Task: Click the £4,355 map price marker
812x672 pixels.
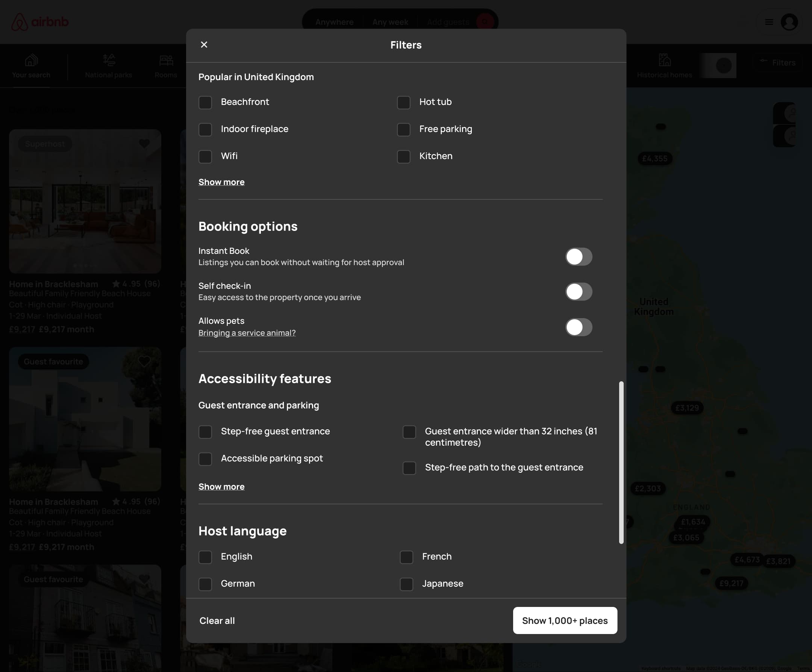Action: [654, 158]
